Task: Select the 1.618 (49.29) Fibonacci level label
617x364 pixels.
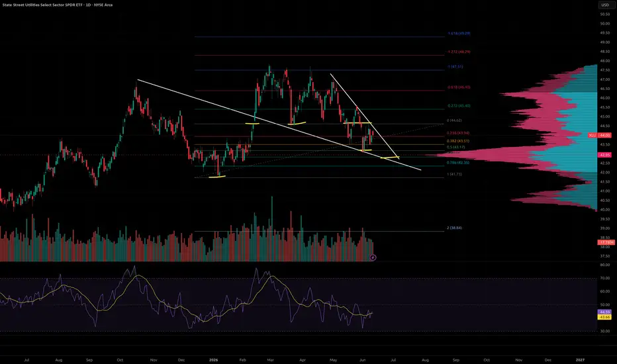Action: (x=459, y=34)
